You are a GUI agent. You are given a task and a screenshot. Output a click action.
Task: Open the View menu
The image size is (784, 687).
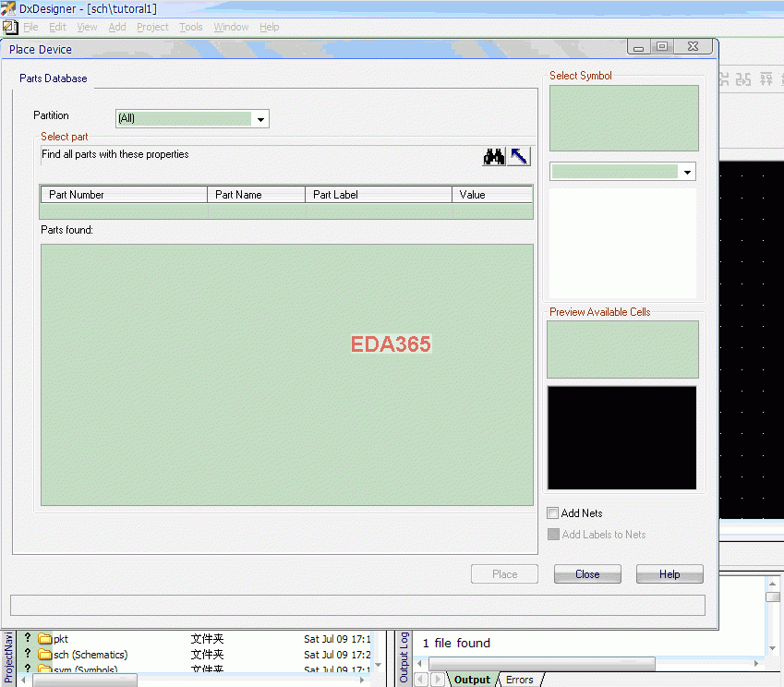click(x=87, y=27)
